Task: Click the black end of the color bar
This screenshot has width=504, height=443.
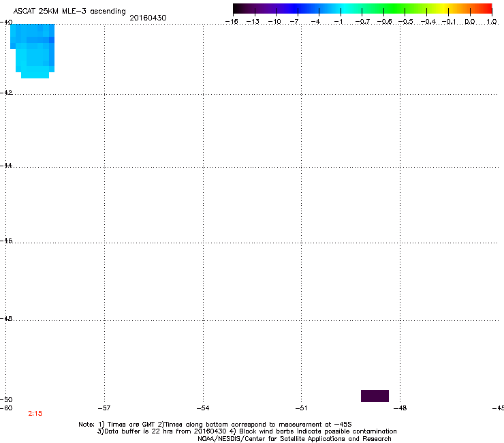Action: click(237, 9)
